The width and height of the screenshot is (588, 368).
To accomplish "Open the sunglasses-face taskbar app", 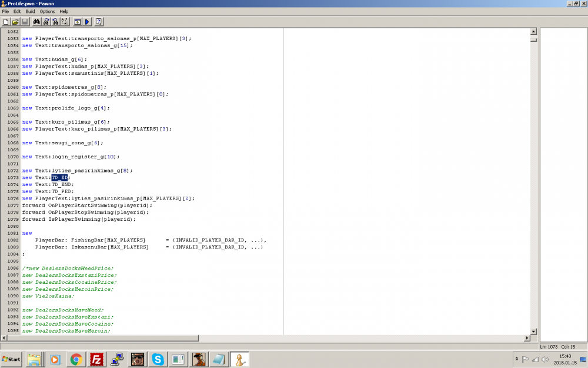I will click(x=138, y=359).
